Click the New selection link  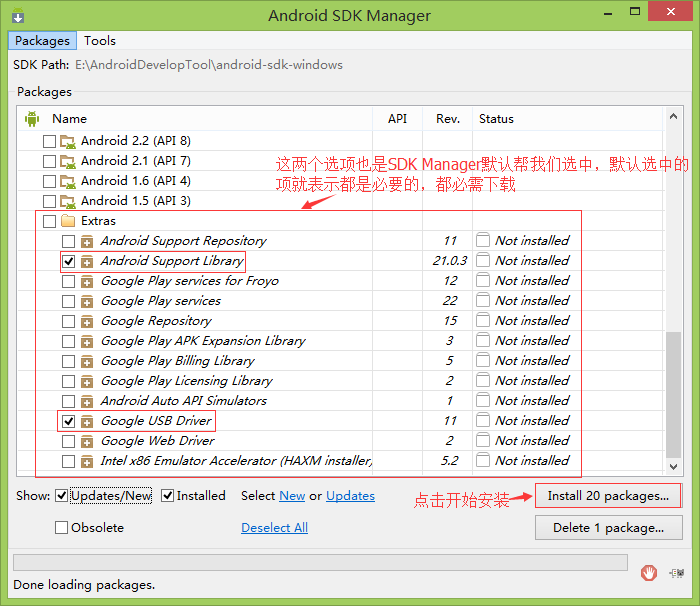(x=292, y=496)
